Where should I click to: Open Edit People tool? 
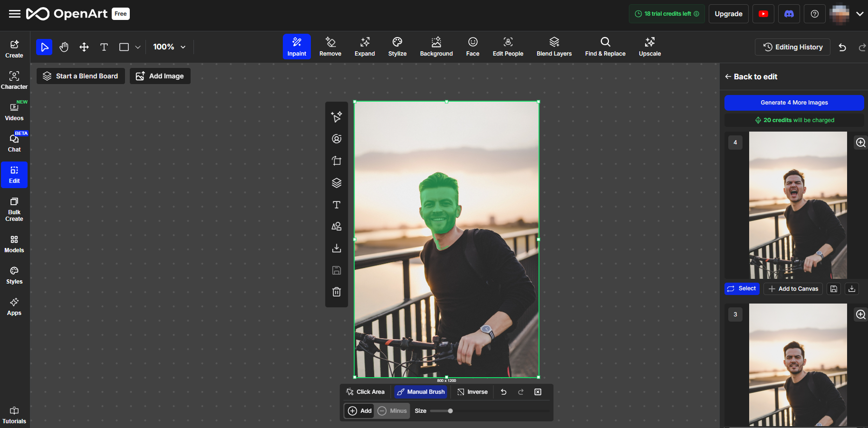coord(508,47)
